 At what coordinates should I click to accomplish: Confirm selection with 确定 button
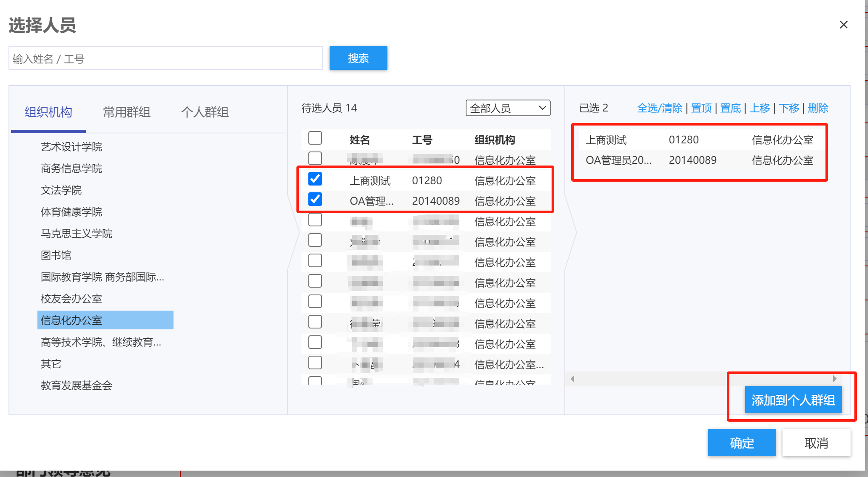(x=742, y=443)
